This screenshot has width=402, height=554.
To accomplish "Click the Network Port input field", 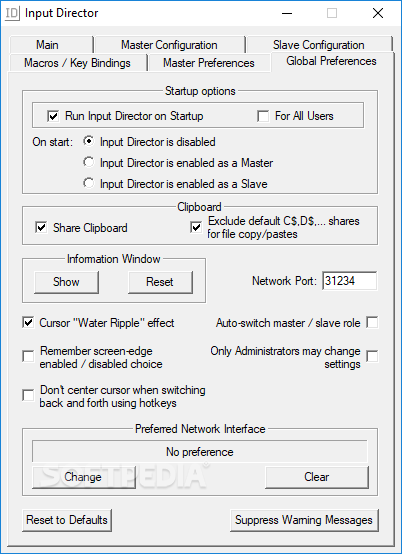I will [x=349, y=281].
